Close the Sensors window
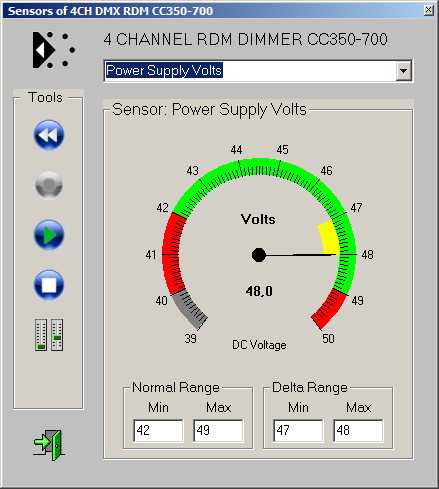The width and height of the screenshot is (439, 489). (x=429, y=10)
